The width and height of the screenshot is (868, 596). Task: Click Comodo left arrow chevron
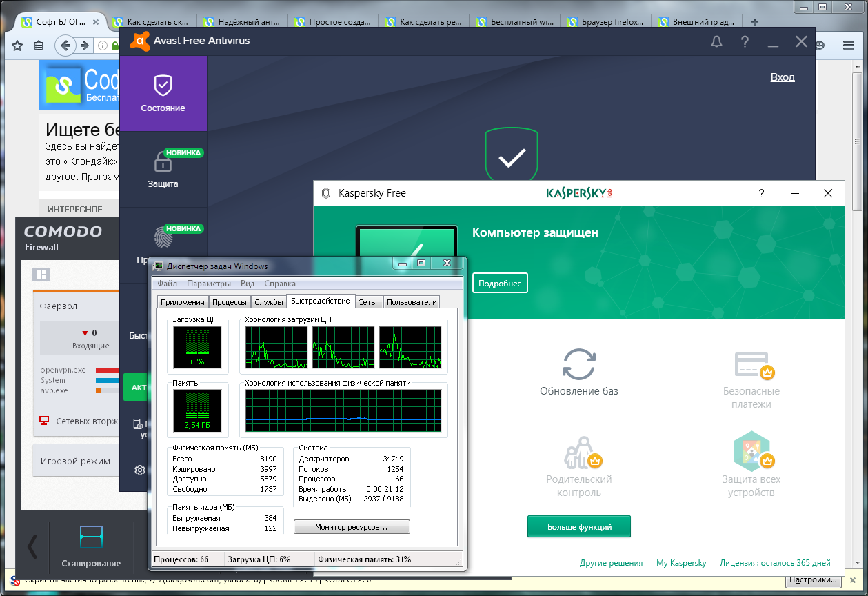pos(32,546)
